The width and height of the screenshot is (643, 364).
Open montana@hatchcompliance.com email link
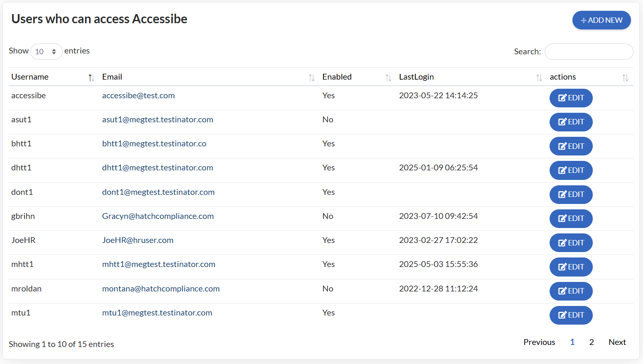pos(161,289)
